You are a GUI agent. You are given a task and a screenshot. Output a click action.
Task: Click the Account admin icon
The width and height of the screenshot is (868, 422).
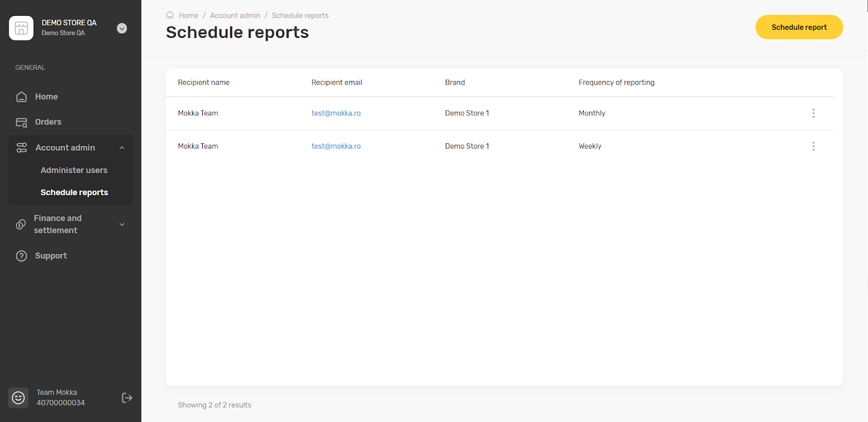click(x=22, y=148)
